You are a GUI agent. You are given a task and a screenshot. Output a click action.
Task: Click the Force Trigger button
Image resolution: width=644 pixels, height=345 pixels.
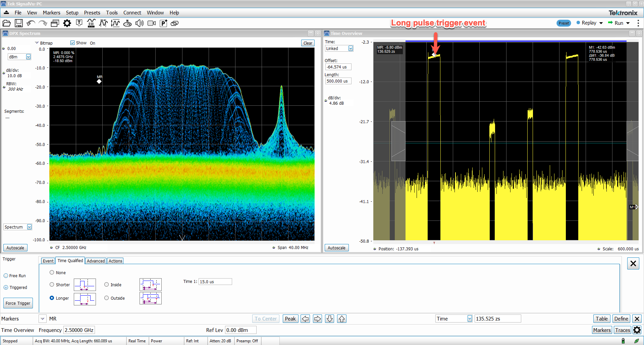coord(18,303)
